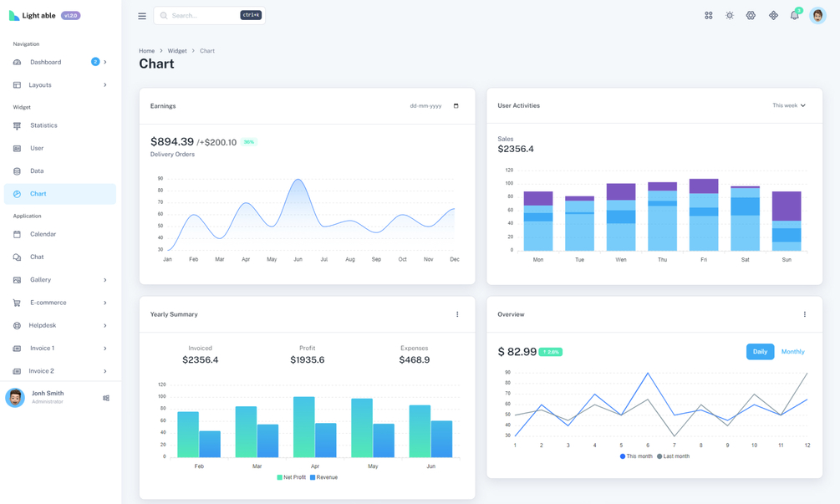Open Overview three-dot menu
840x504 pixels.
tap(804, 314)
